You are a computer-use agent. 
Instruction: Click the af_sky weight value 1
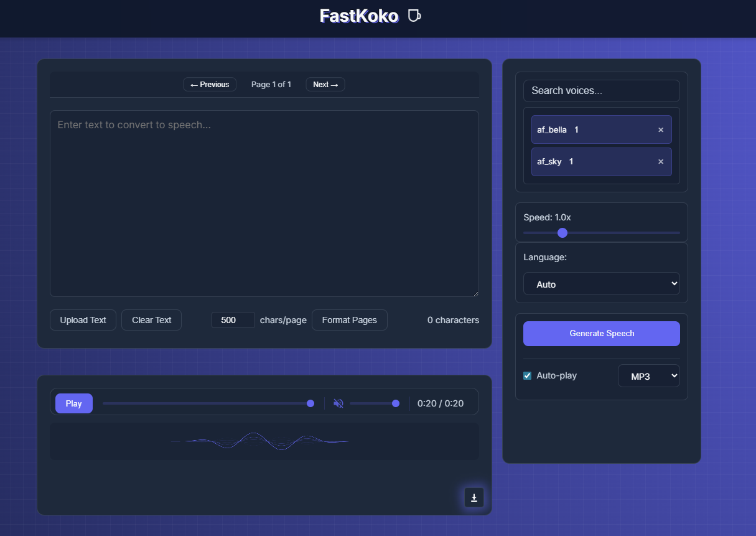pos(571,162)
